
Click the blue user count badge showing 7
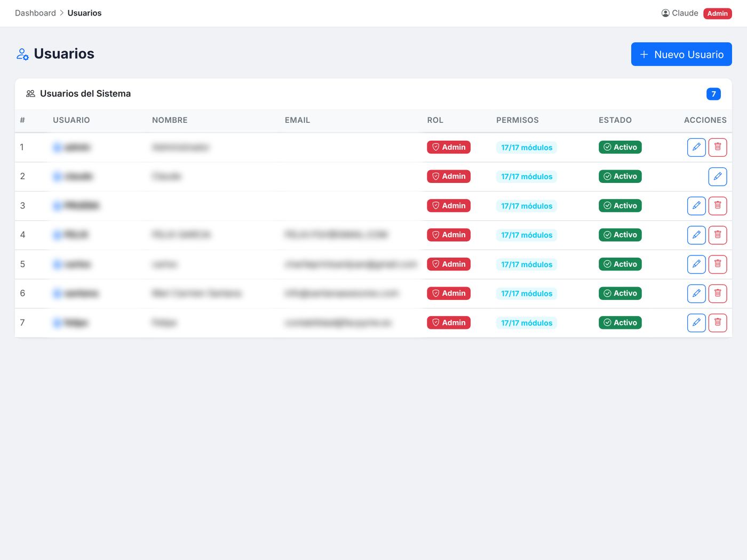coord(713,94)
